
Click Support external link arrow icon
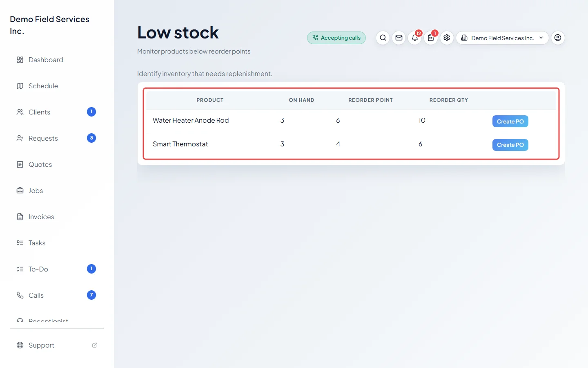(x=95, y=345)
